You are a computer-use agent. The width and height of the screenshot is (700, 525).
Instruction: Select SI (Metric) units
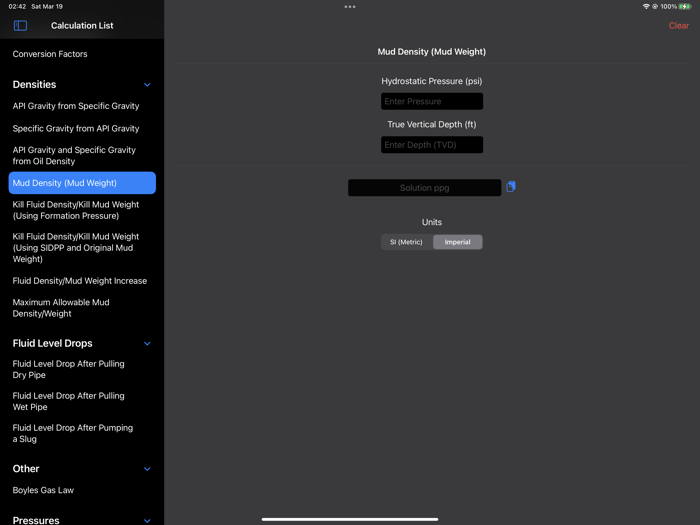[406, 242]
